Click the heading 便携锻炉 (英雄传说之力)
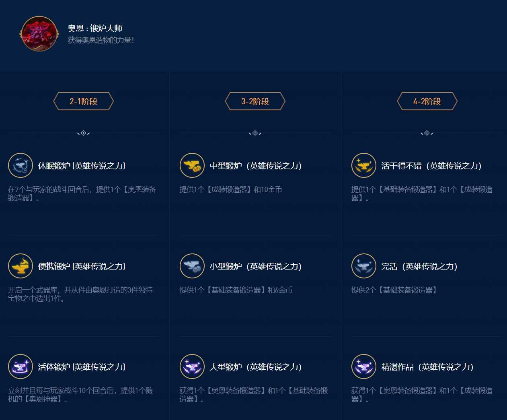Screen dimensions: 507x420 pos(82,266)
